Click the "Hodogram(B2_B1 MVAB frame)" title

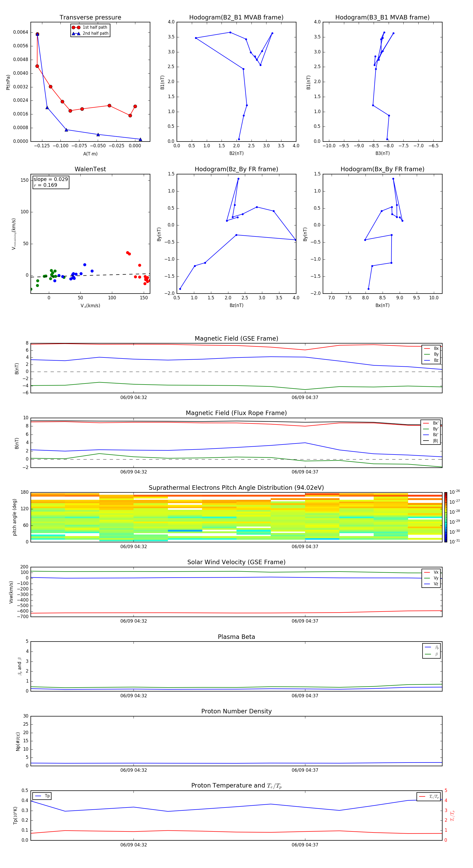pos(236,18)
